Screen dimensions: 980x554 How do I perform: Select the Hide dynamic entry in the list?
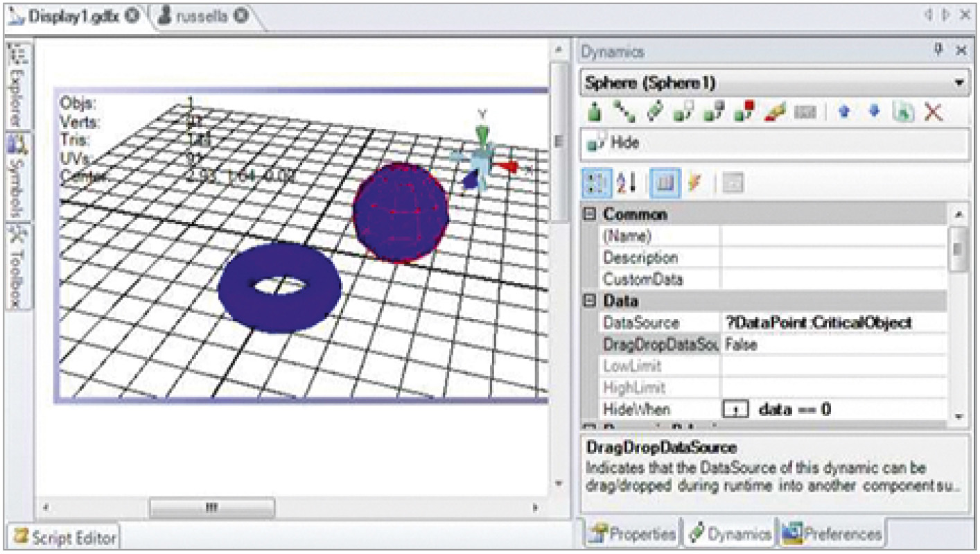click(x=774, y=144)
